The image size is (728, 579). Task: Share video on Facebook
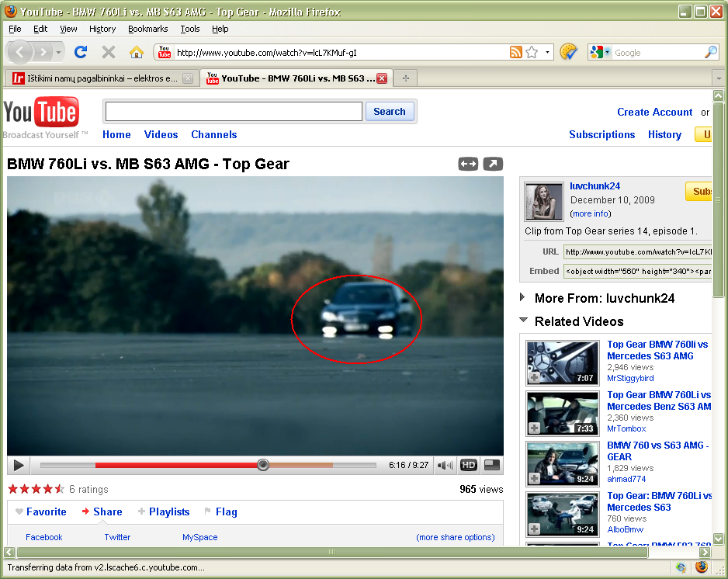tap(43, 537)
